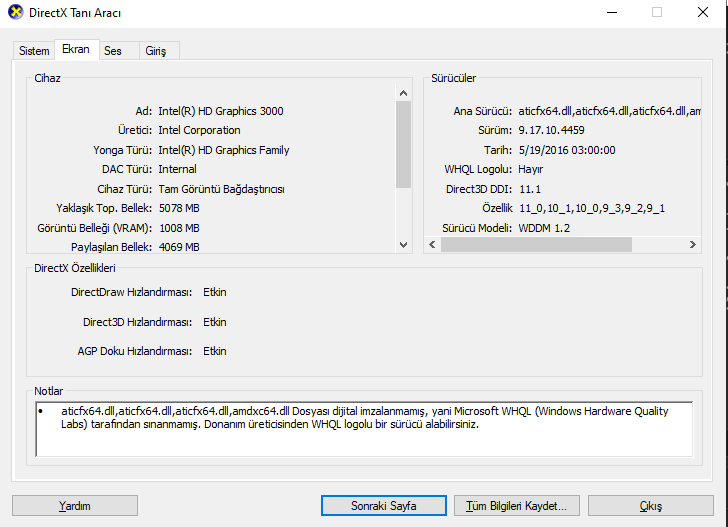Screen dimensions: 728x527
Task: Click the Direct3D DDI '11.1' value
Action: click(530, 189)
